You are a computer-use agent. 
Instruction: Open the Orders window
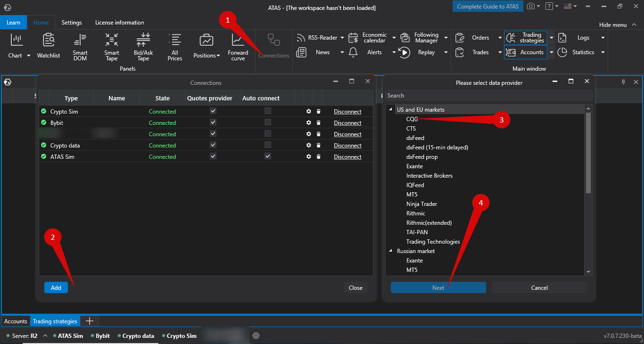(473, 38)
